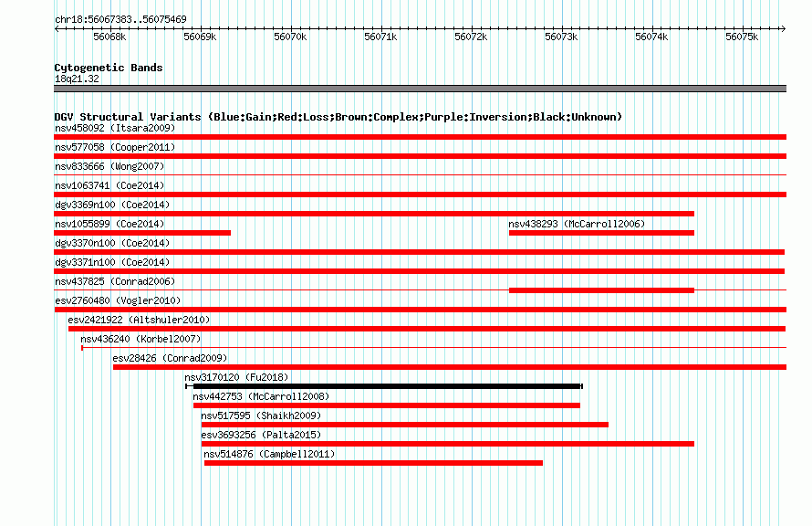Click the 56071k ruler position
Viewport: 812px width, 526px height.
(380, 37)
